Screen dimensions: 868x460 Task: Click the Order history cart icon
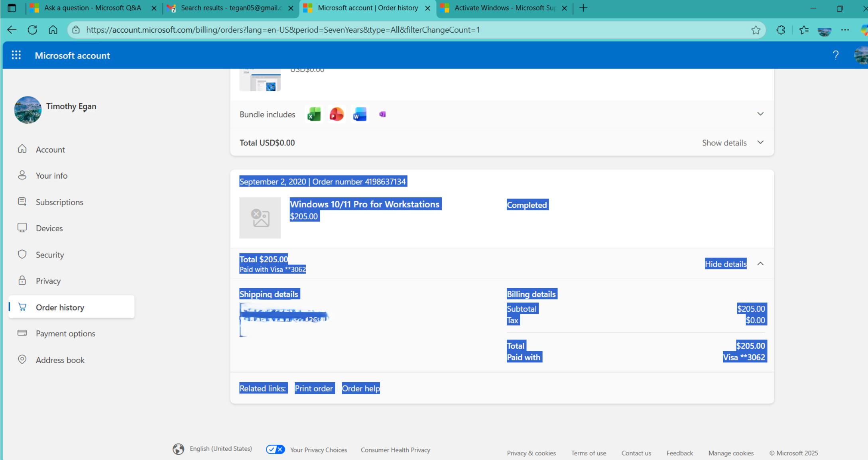22,307
